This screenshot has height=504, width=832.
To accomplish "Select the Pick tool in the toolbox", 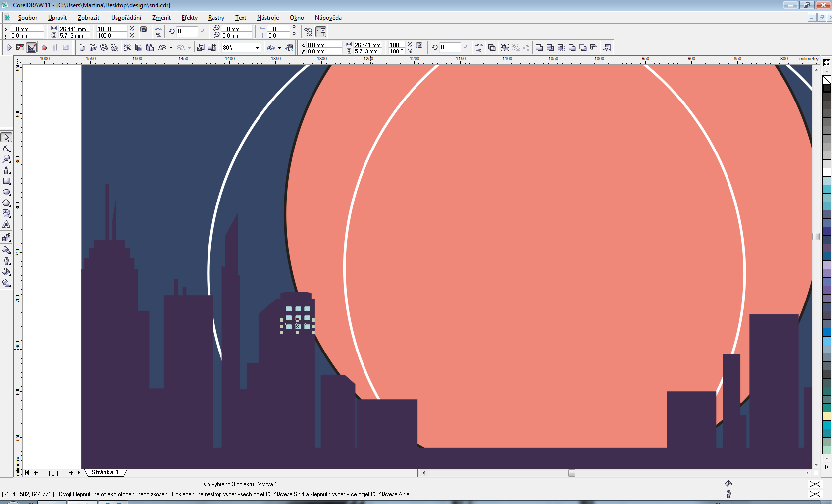I will [x=7, y=138].
